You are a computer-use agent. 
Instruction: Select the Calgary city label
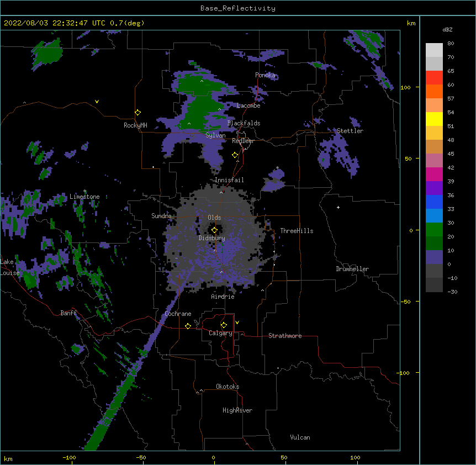(x=220, y=333)
